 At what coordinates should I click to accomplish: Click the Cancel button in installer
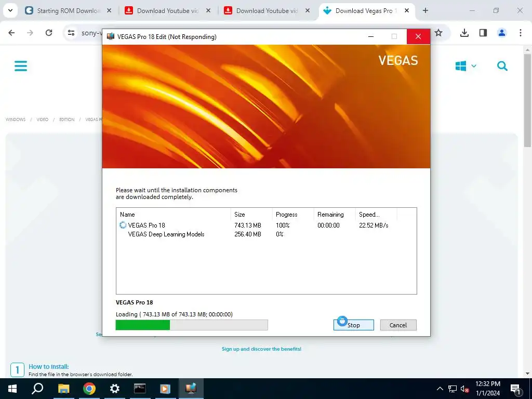(x=398, y=325)
